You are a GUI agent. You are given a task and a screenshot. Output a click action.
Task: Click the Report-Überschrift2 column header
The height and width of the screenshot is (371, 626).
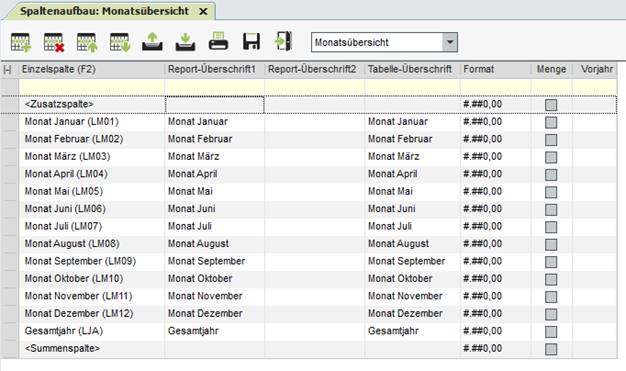pyautogui.click(x=314, y=69)
